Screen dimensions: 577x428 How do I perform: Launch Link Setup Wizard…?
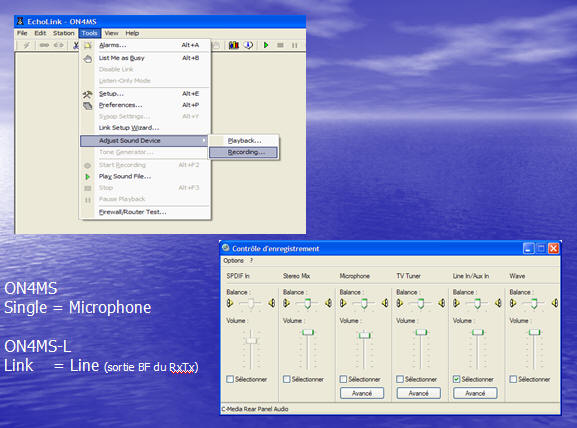(x=145, y=128)
